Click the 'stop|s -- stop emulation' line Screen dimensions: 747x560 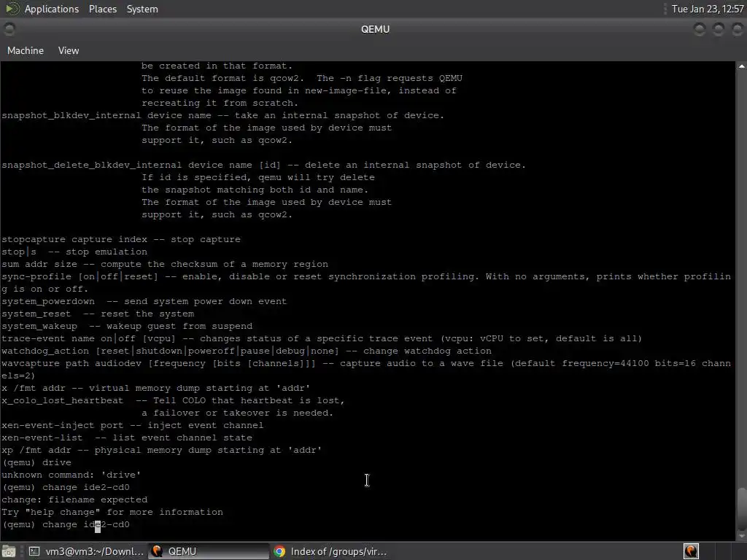coord(74,252)
